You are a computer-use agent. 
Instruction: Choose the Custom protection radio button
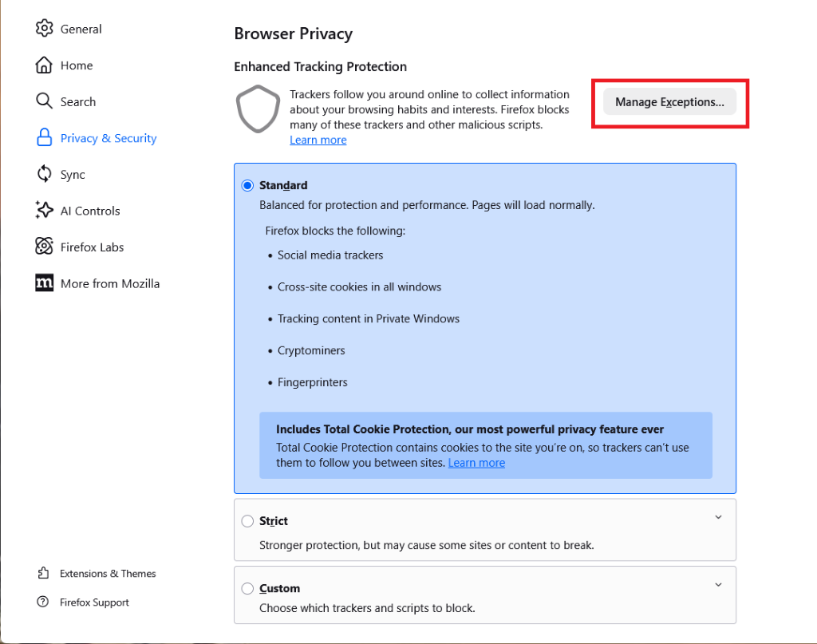tap(247, 588)
